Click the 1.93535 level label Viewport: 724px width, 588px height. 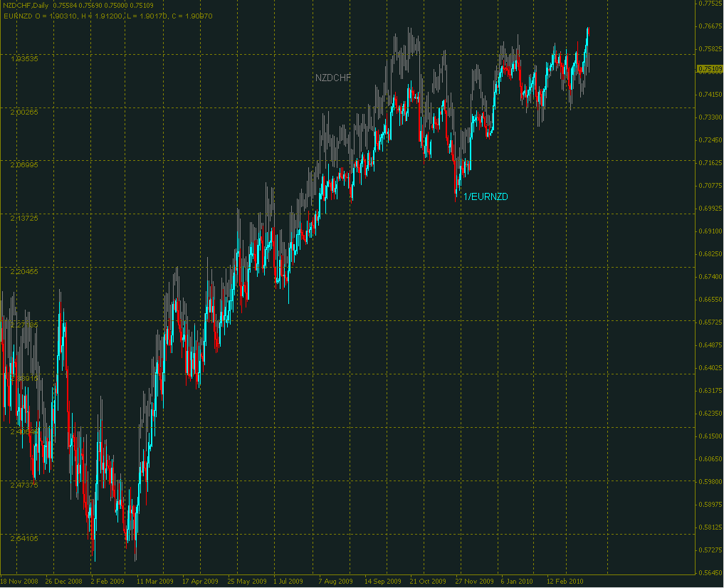[x=24, y=58]
